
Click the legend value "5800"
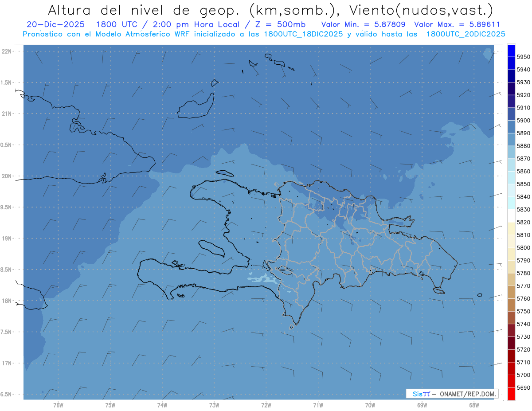tap(524, 247)
